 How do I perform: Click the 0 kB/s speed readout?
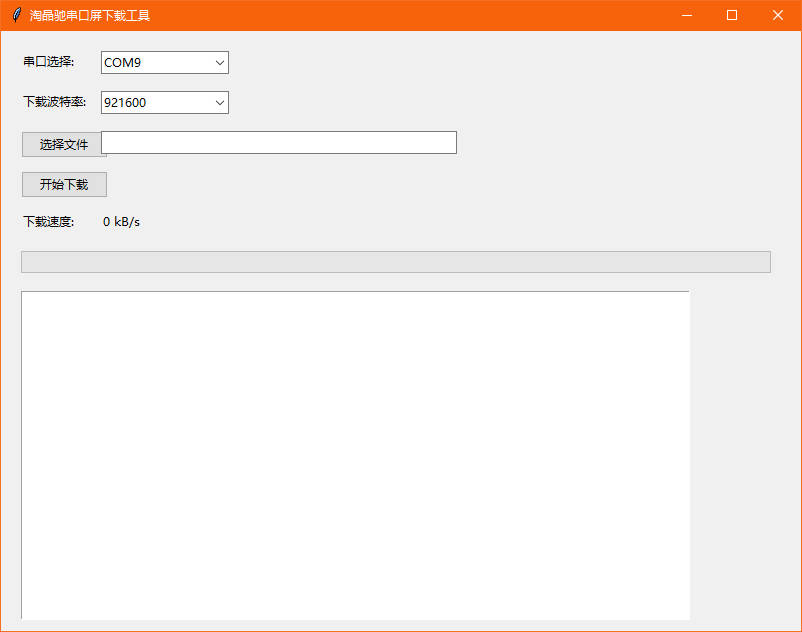click(121, 221)
